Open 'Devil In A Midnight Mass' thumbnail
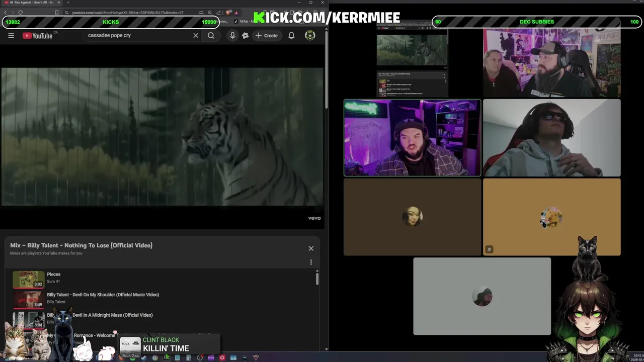 coord(29,320)
